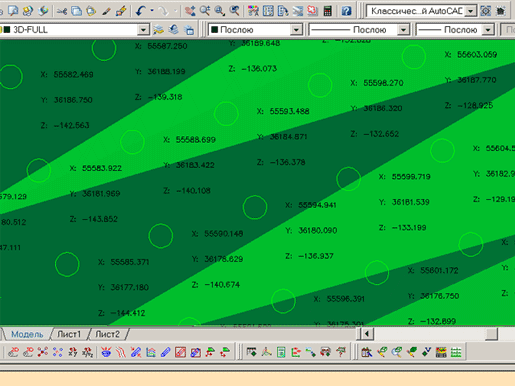The image size is (515, 386).
Task: Select the Модель tab
Action: (27, 334)
